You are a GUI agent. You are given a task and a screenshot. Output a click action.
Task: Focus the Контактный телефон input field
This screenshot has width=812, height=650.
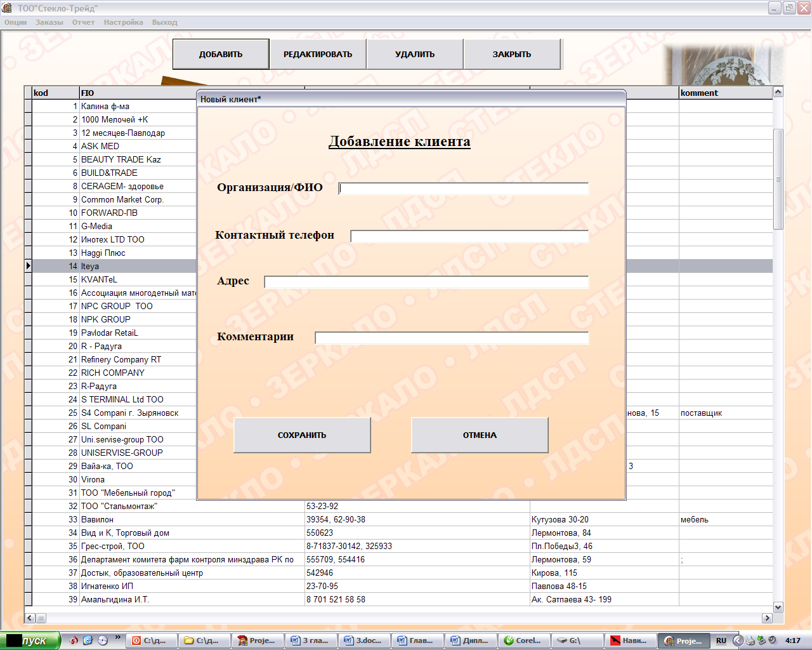(x=469, y=236)
